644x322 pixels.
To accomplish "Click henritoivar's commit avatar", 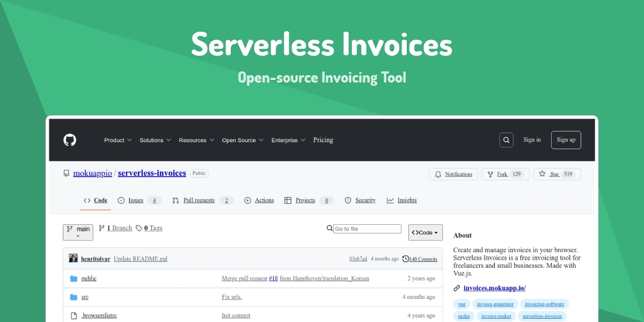I will coord(73,258).
